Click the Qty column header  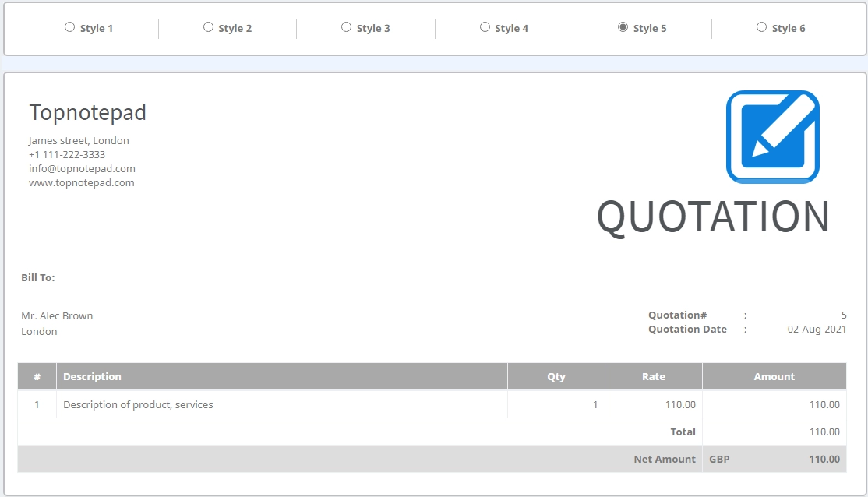click(556, 376)
